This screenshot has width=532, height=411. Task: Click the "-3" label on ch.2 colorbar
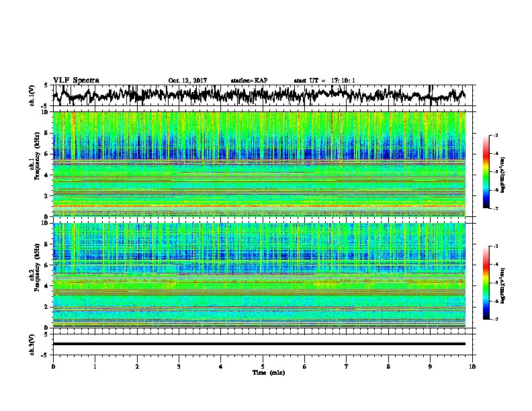496,246
